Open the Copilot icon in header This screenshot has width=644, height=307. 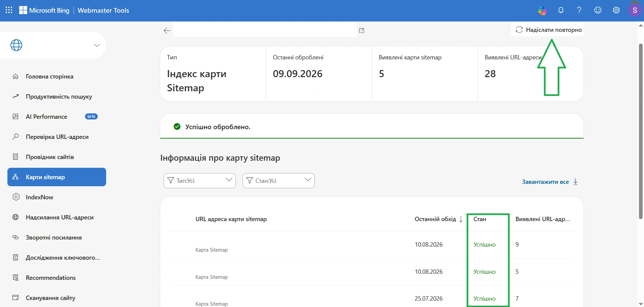click(x=542, y=10)
